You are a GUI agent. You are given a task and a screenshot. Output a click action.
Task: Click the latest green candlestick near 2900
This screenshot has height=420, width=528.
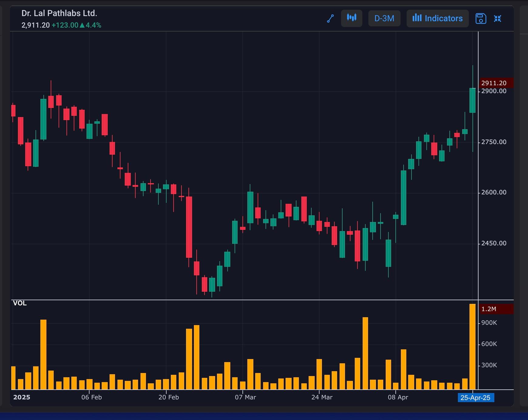(472, 100)
